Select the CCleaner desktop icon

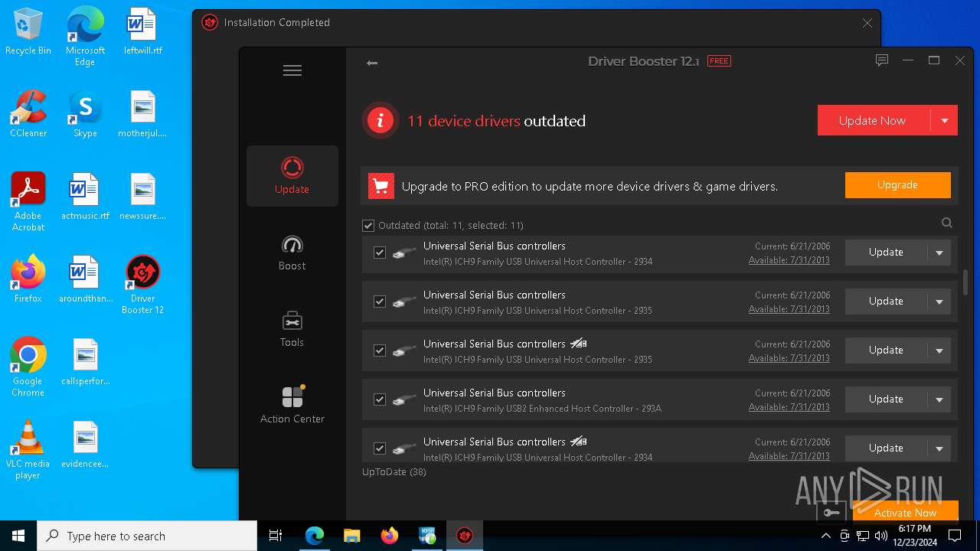(28, 114)
